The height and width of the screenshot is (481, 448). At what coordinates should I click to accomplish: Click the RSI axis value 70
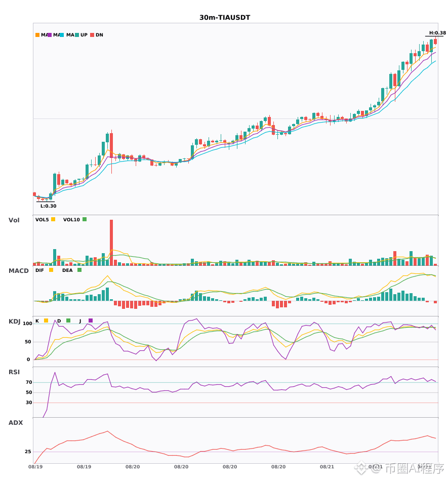tap(29, 382)
